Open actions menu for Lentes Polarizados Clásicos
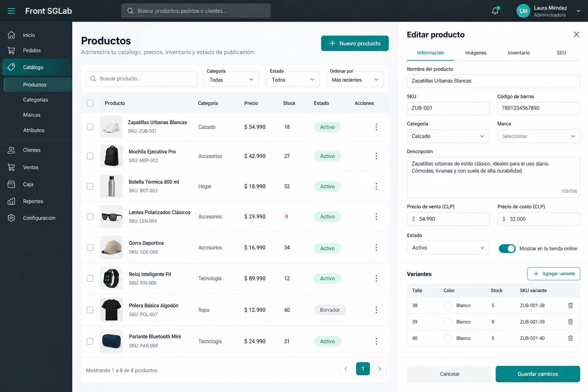The width and height of the screenshot is (588, 392). 376,217
